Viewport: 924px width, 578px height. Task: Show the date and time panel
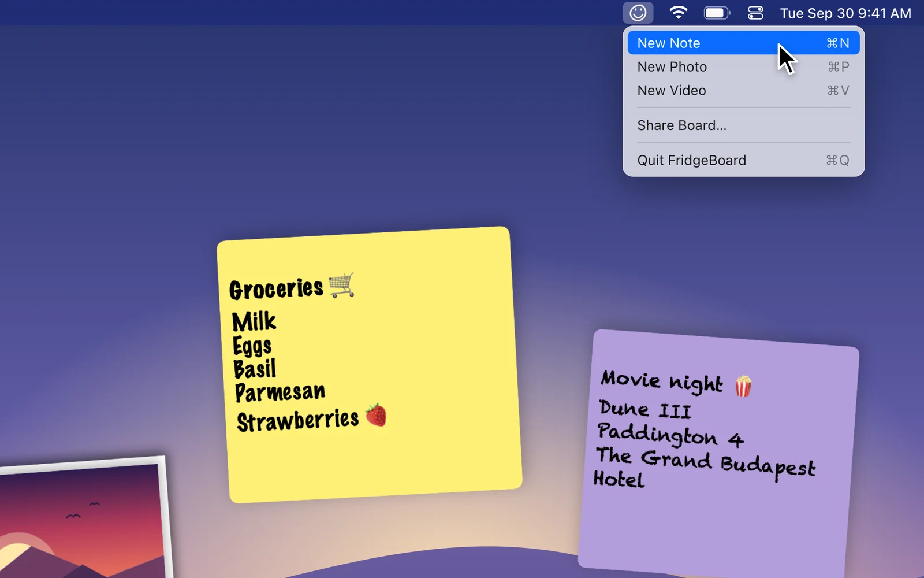coord(845,13)
